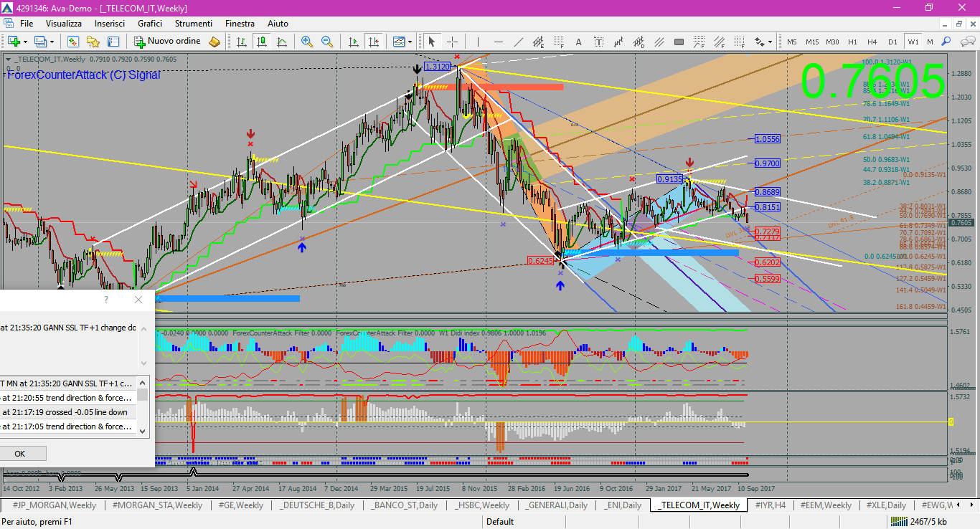
Task: Click the alert dialog help question mark
Action: [107, 300]
